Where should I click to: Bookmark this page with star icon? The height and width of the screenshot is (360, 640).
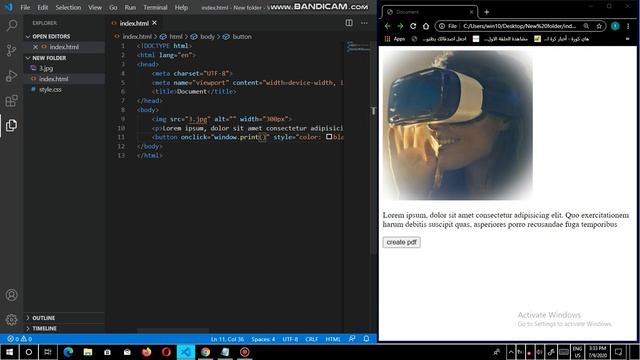pyautogui.click(x=599, y=26)
